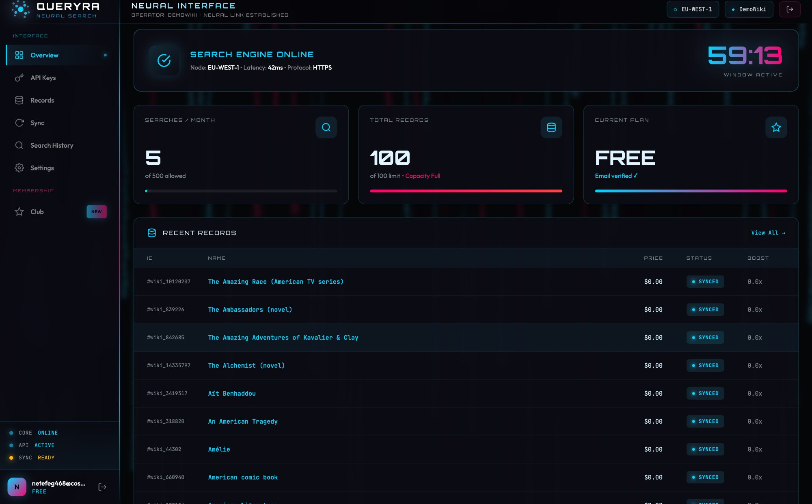Click the database icon on the Total Records card
The image size is (812, 504).
[x=551, y=127]
